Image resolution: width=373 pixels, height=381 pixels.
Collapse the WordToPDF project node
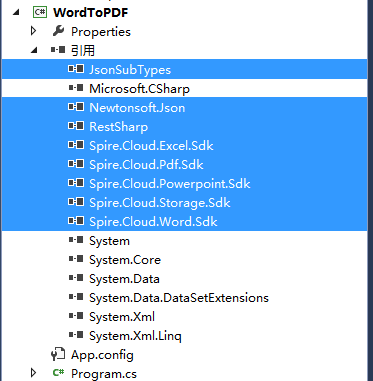point(16,13)
